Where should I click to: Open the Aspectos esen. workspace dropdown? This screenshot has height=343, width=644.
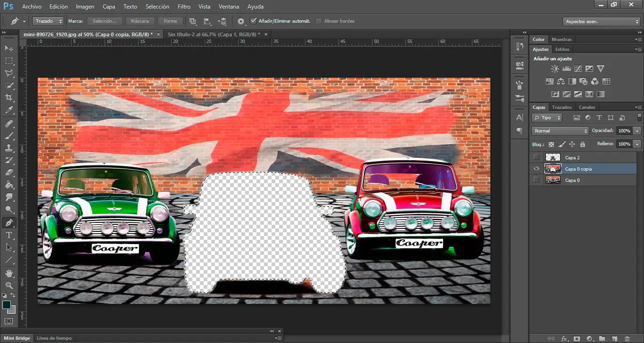tap(602, 22)
